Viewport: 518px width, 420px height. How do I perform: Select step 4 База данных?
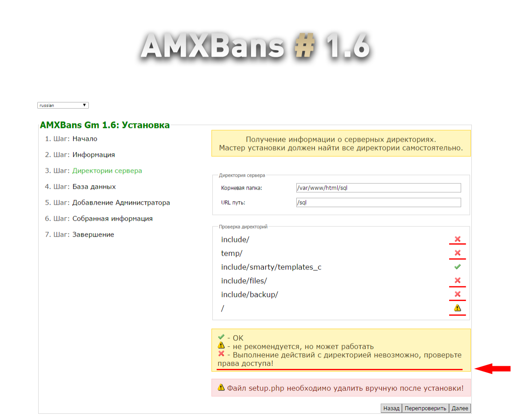click(x=94, y=186)
